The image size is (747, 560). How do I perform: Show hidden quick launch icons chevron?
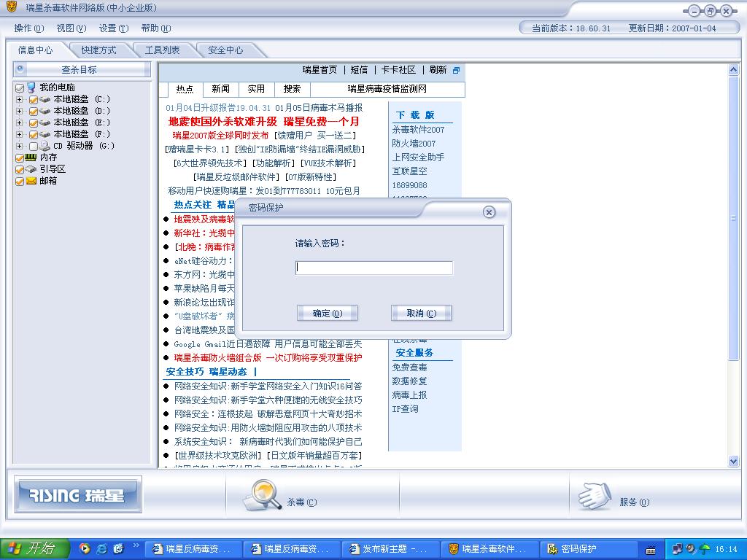tap(136, 545)
